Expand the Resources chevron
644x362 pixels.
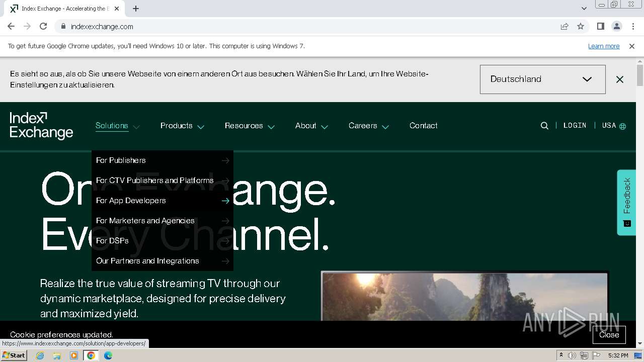click(271, 127)
